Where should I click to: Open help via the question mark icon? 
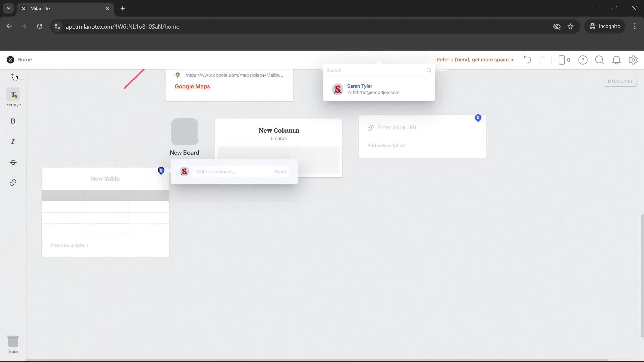(583, 60)
